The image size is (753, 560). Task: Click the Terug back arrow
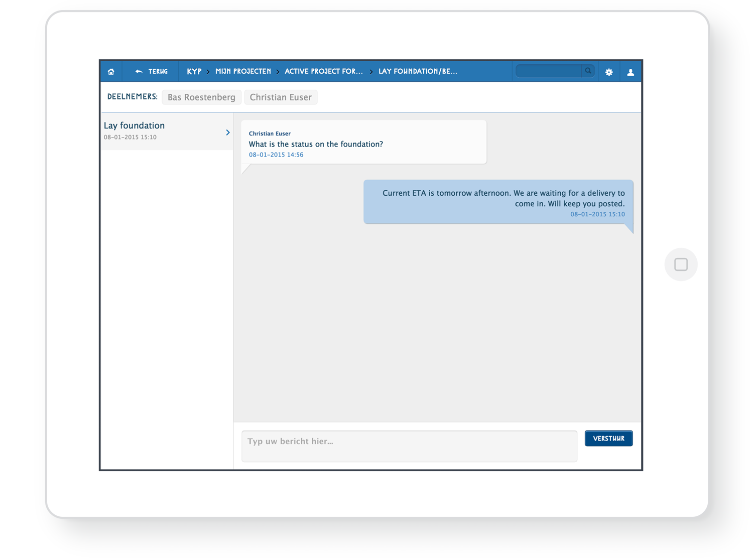pyautogui.click(x=139, y=72)
